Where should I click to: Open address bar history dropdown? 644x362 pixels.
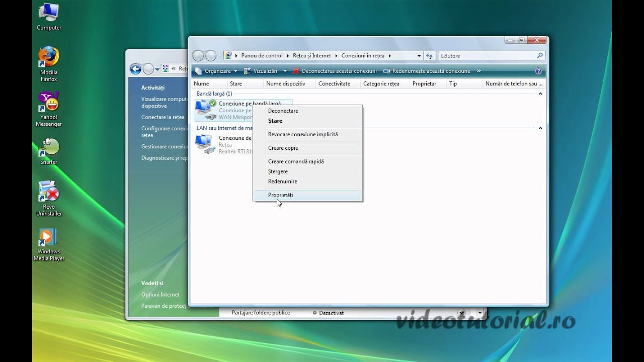pos(419,56)
